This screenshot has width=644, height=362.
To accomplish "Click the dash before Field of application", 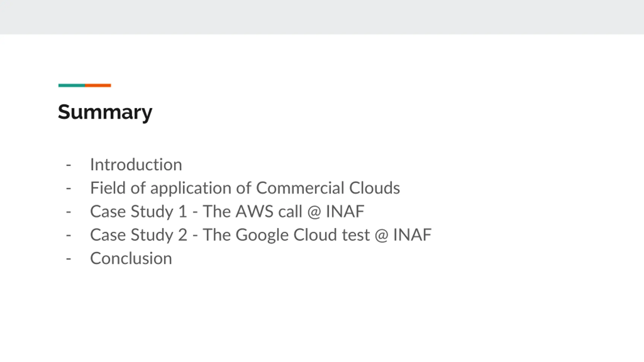I will [68, 189].
